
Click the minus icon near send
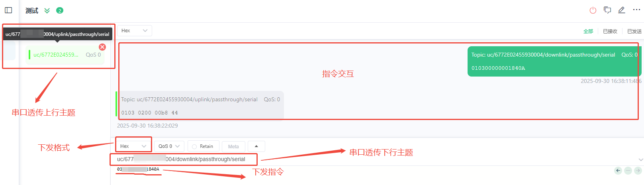tap(628, 171)
